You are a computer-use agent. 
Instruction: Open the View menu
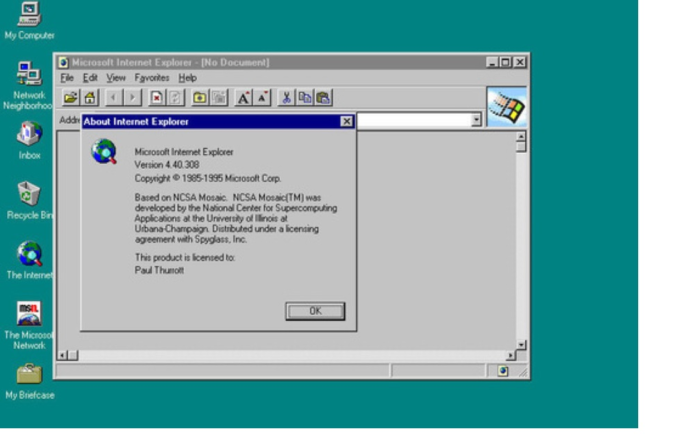116,78
